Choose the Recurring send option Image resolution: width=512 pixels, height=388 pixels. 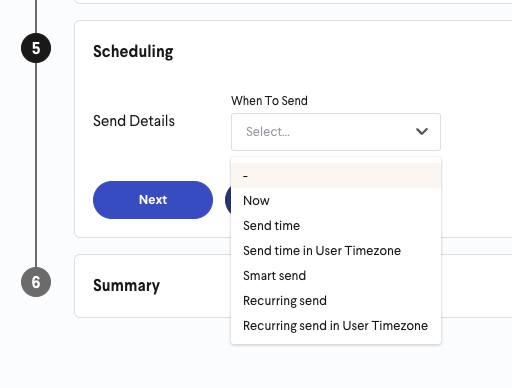(x=336, y=301)
